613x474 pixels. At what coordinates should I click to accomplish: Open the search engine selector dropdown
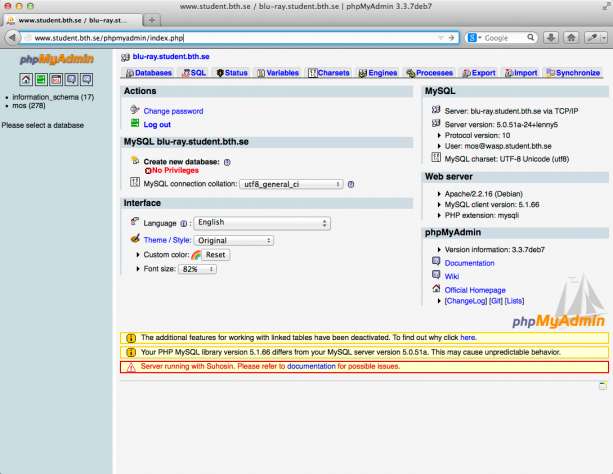pos(474,38)
